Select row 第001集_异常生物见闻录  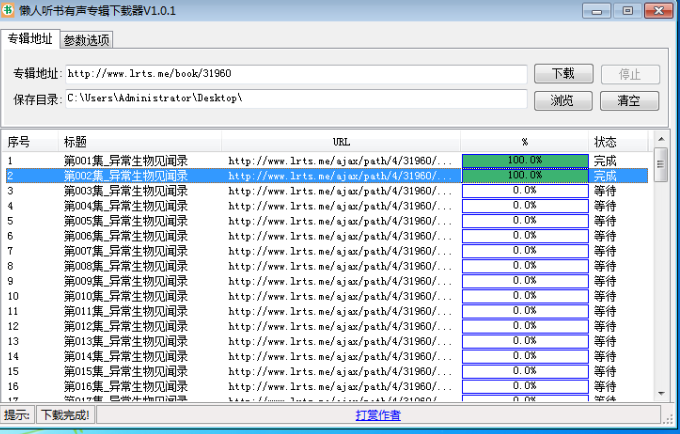126,160
